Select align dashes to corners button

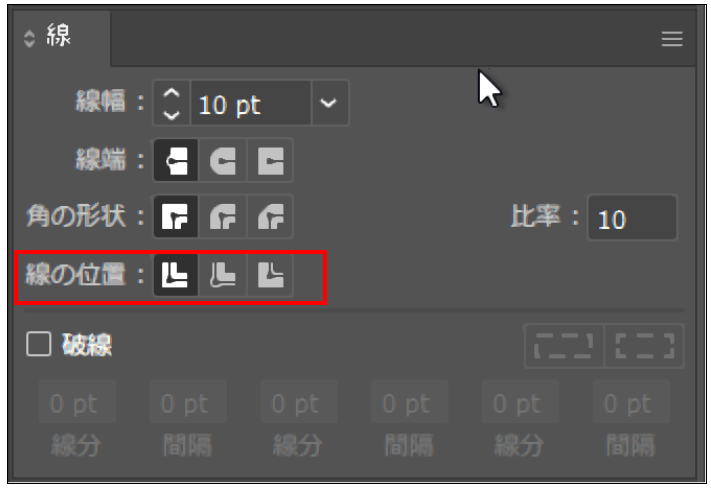(644, 346)
